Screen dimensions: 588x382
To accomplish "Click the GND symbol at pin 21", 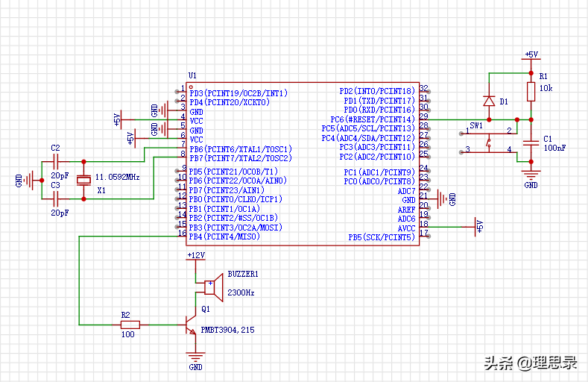I will click(443, 199).
